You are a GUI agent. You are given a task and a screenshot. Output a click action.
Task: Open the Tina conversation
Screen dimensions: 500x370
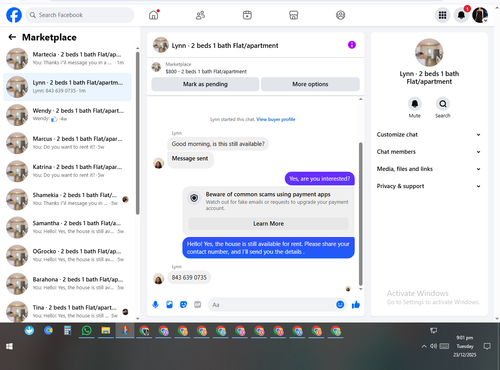point(67,311)
